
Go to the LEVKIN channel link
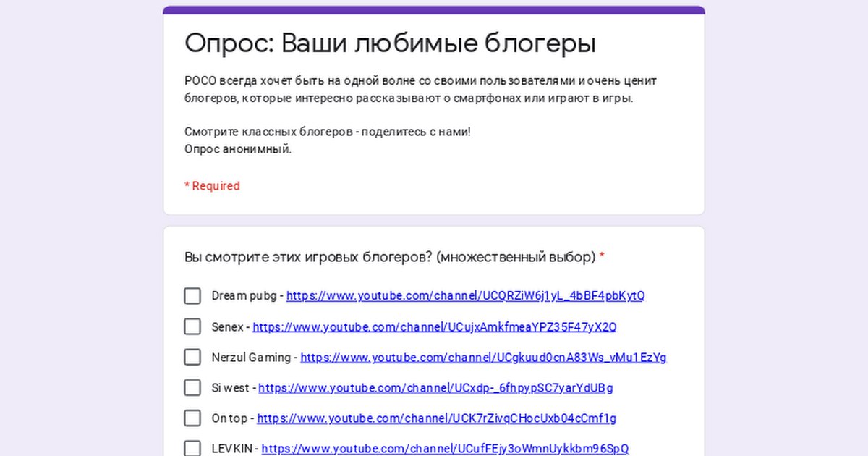point(445,449)
